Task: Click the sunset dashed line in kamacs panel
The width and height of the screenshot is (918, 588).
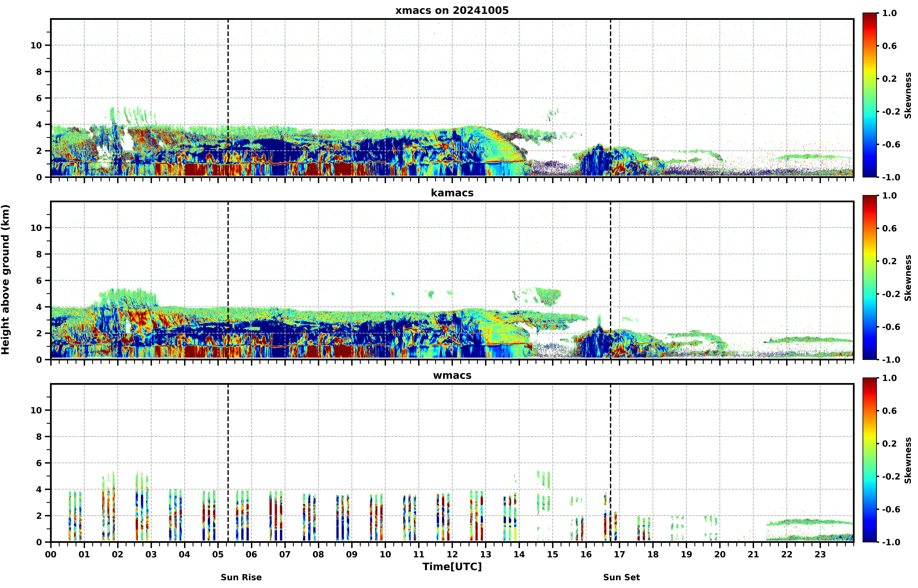Action: pyautogui.click(x=610, y=280)
